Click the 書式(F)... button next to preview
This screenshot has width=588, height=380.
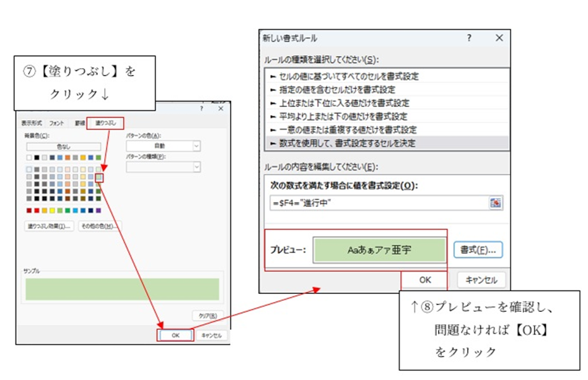pyautogui.click(x=478, y=251)
